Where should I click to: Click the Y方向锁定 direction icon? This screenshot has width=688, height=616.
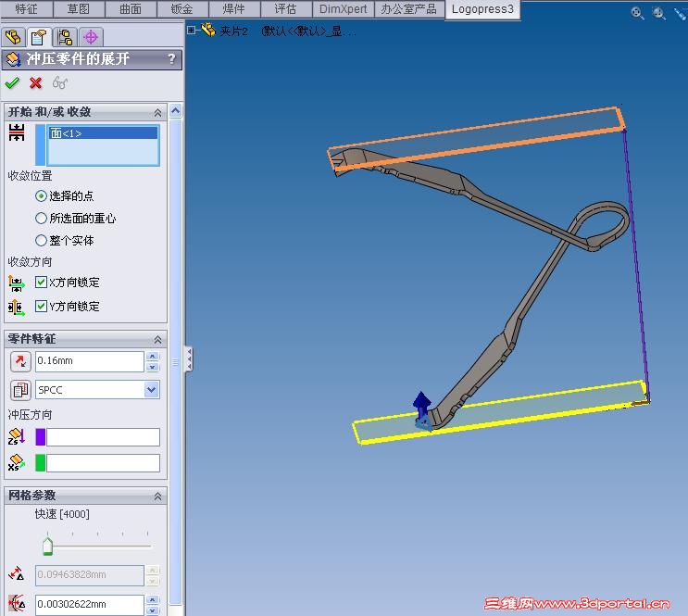[17, 308]
